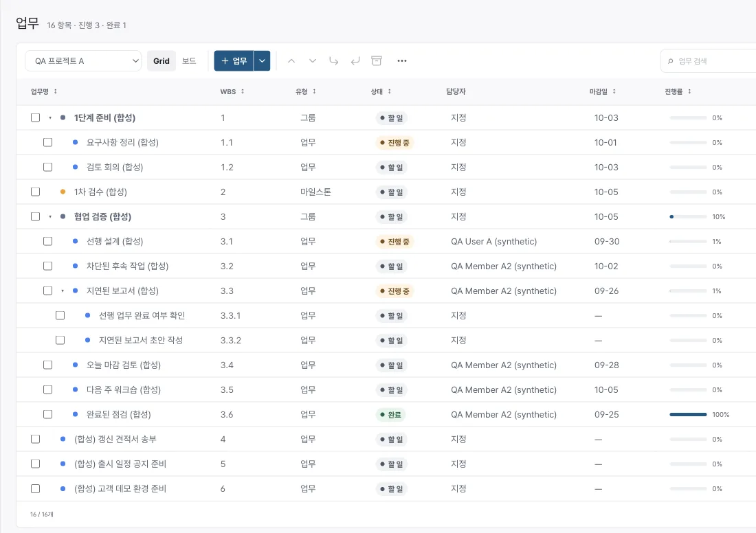
Task: Check the 협업 검증 (합성) checkbox
Action: [x=35, y=216]
